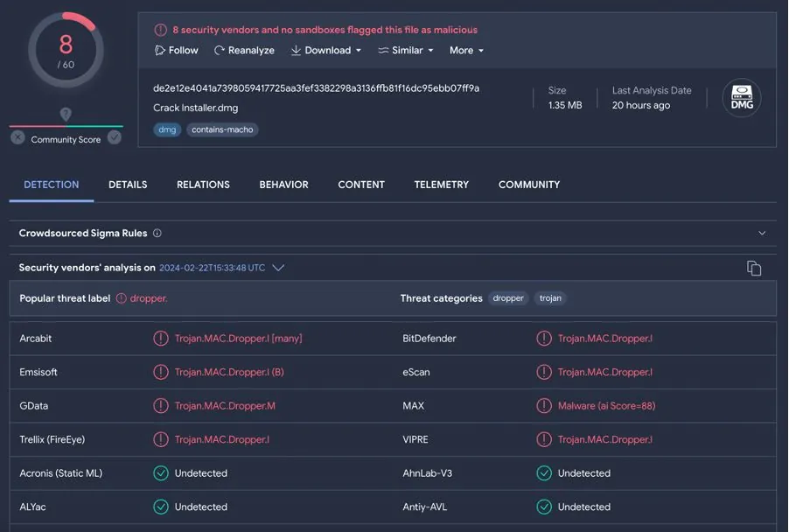Click the DMG file type icon

tap(741, 98)
